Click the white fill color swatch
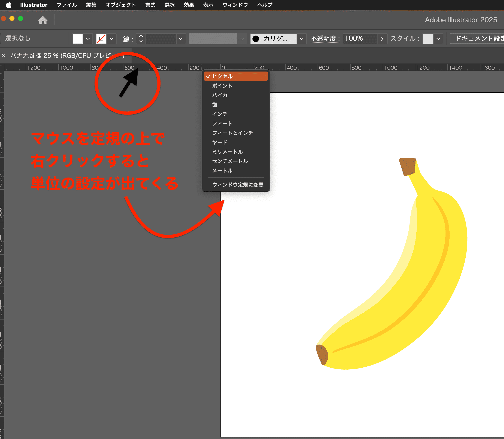The width and height of the screenshot is (504, 439). pyautogui.click(x=78, y=39)
